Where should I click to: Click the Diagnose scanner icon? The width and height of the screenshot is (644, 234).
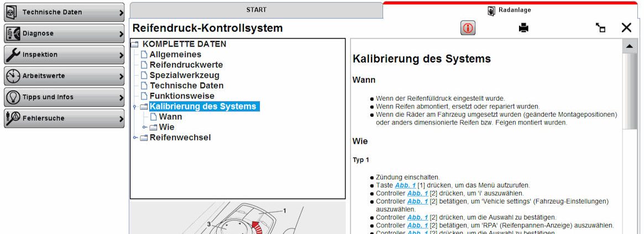[13, 34]
